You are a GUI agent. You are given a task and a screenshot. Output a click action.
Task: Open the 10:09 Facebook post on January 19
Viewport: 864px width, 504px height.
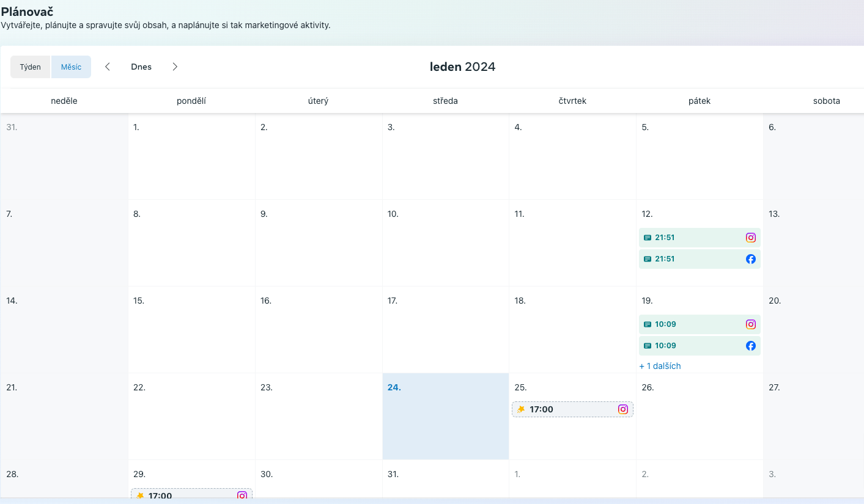tap(691, 346)
